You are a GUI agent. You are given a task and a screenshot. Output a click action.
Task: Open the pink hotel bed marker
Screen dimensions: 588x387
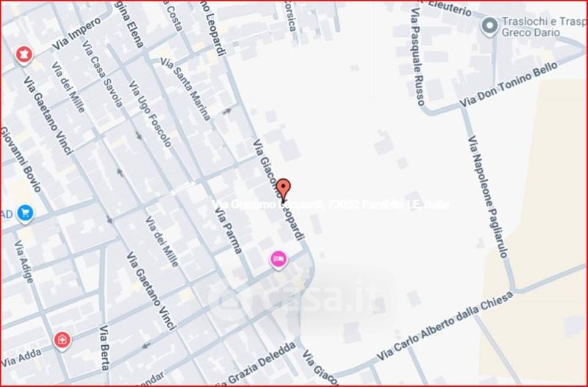[x=279, y=259]
